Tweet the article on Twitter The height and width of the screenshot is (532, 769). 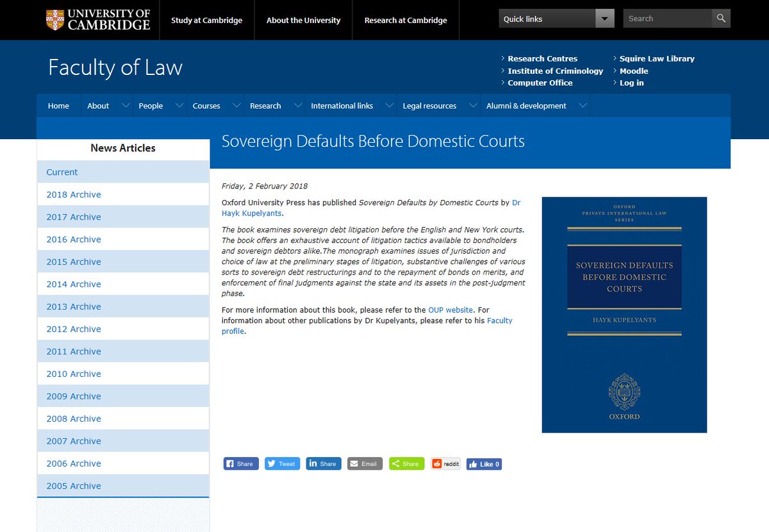[x=282, y=463]
